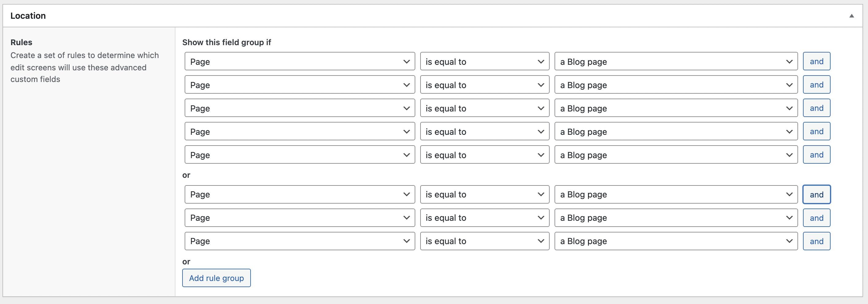The height and width of the screenshot is (304, 868).
Task: Open the 'a Blog page' dropdown in the last rule
Action: [x=676, y=241]
